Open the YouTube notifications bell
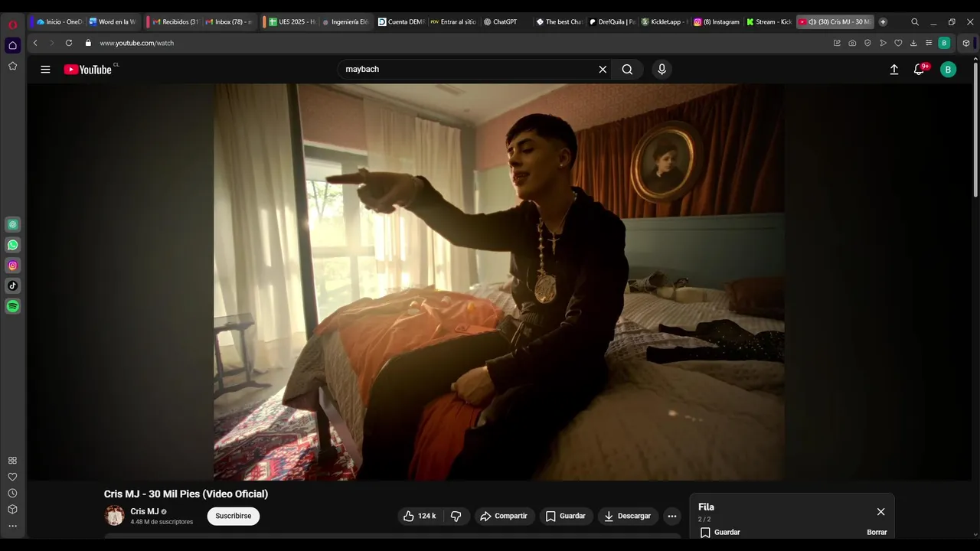This screenshot has height=551, width=980. 920,70
